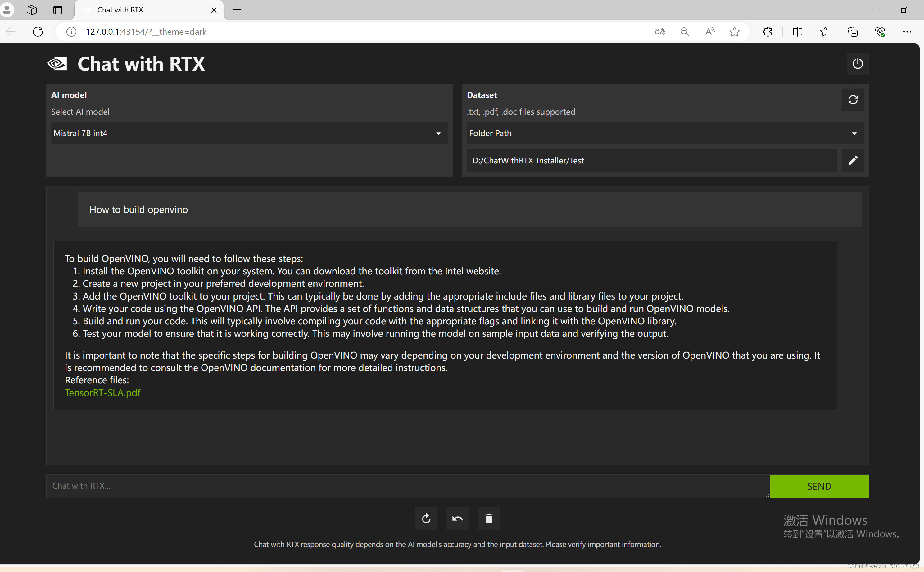The width and height of the screenshot is (924, 572).
Task: Undo the last chat message
Action: coord(457,518)
